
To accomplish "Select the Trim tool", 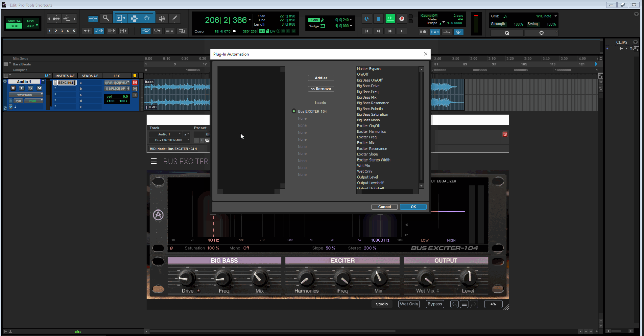I will [121, 18].
